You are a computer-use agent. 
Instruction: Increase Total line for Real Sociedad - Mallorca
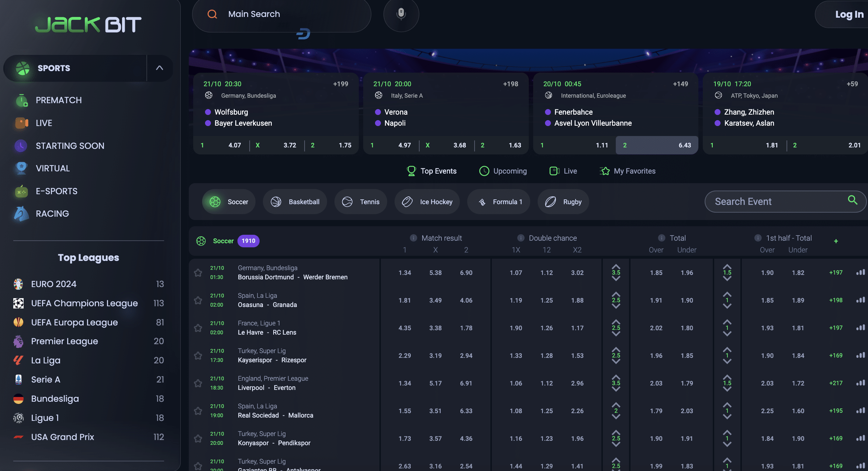pos(616,405)
